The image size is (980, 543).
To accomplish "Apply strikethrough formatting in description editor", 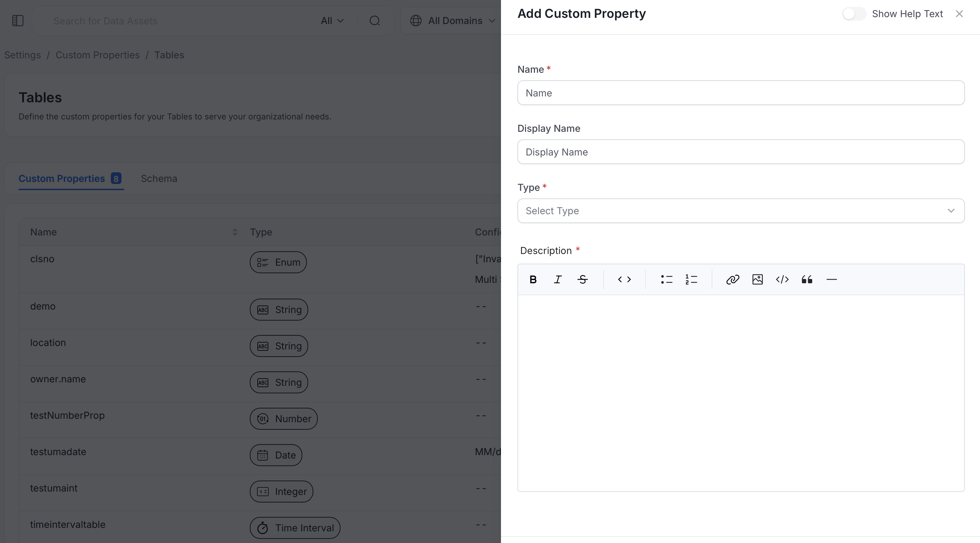I will pyautogui.click(x=582, y=279).
